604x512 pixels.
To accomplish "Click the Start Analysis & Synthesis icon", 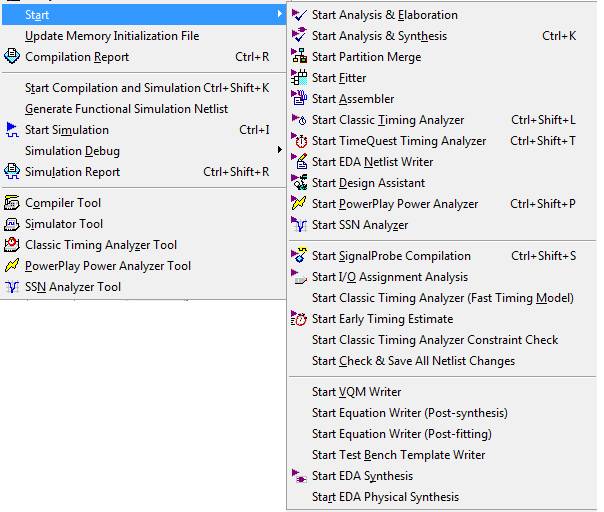I will coord(299,36).
